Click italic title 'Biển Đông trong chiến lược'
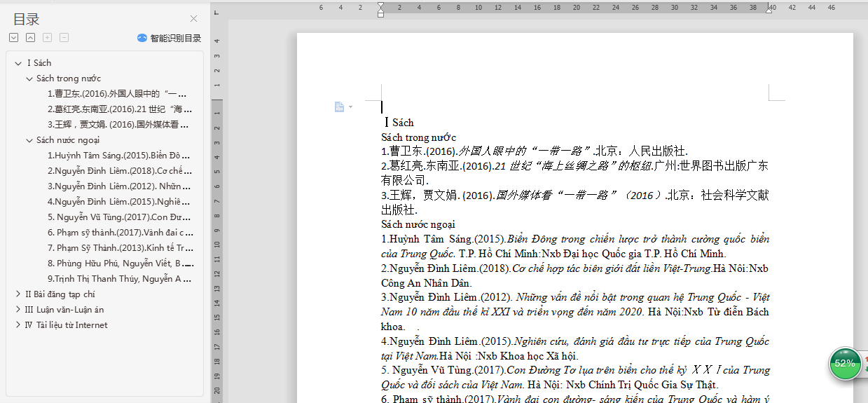Viewport: 868px width, 403px height. 571,239
